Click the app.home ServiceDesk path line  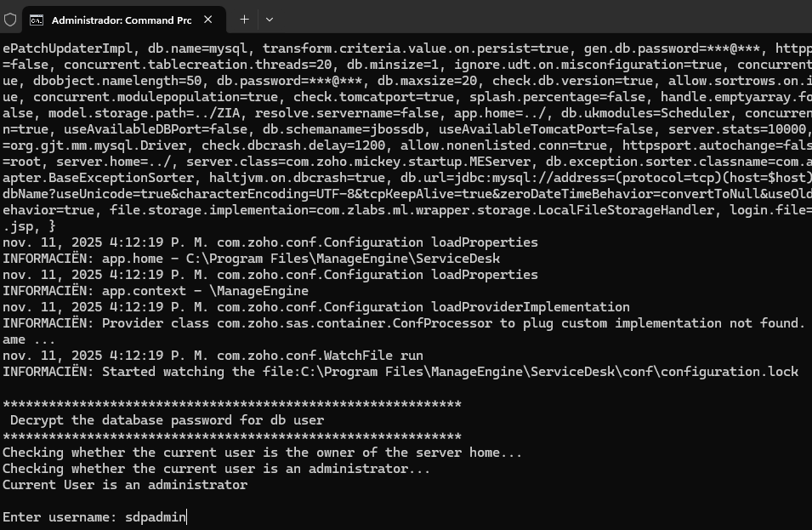click(251, 259)
